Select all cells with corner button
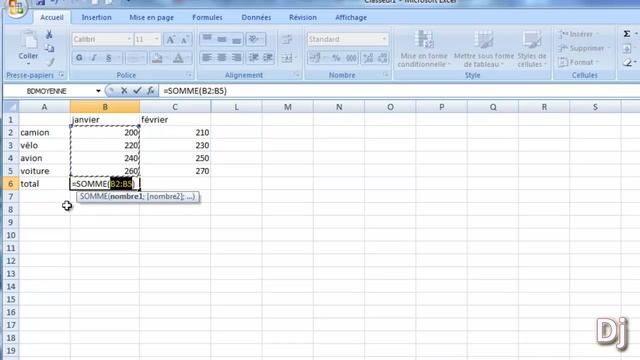This screenshot has height=360, width=640. (x=11, y=107)
